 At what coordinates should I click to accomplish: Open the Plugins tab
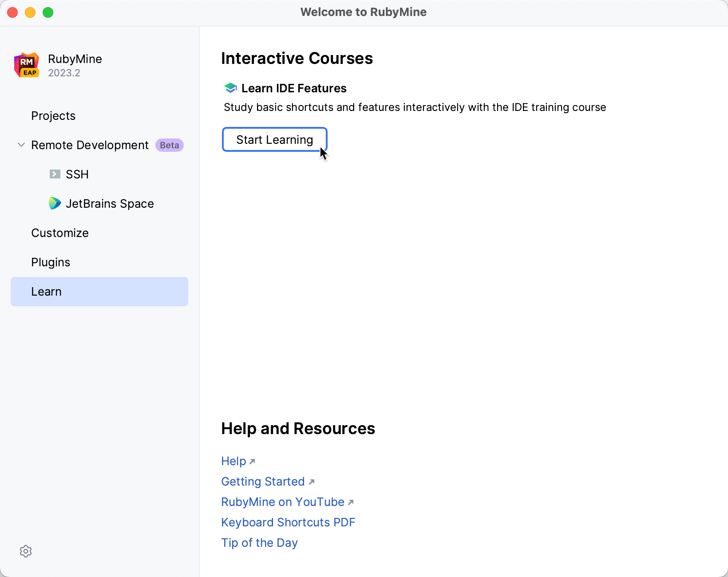[51, 262]
